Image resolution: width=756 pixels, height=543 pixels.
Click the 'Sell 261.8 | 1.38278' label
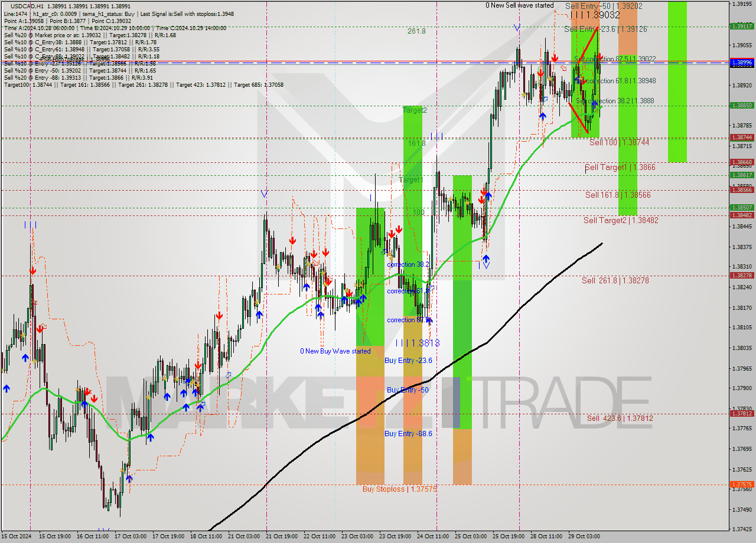point(615,280)
